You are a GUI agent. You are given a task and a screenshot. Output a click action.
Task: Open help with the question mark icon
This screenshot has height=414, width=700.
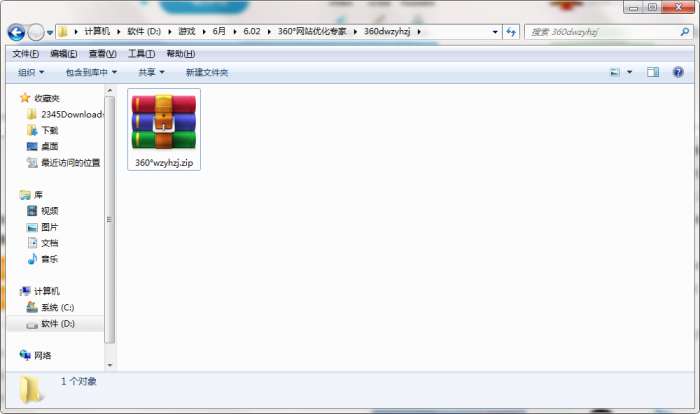click(x=678, y=72)
